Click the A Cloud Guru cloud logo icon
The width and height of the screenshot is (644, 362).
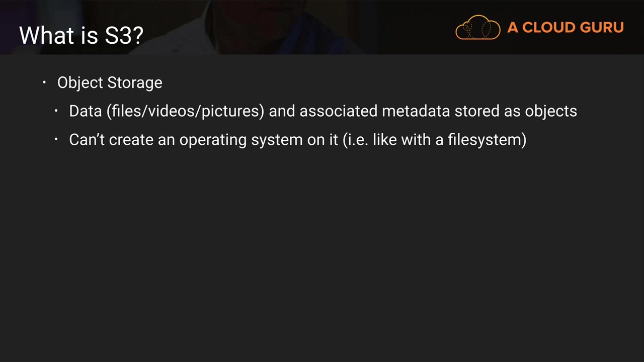477,27
